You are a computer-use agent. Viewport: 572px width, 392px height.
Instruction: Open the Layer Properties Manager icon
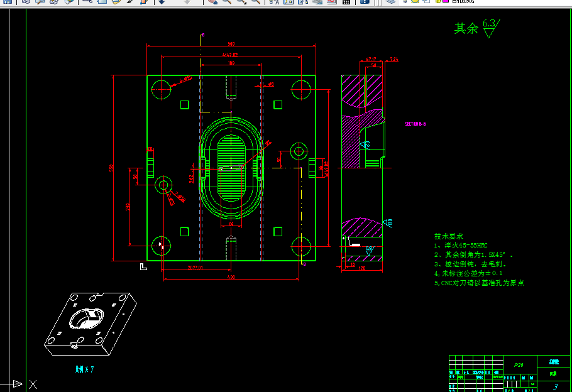390,1
